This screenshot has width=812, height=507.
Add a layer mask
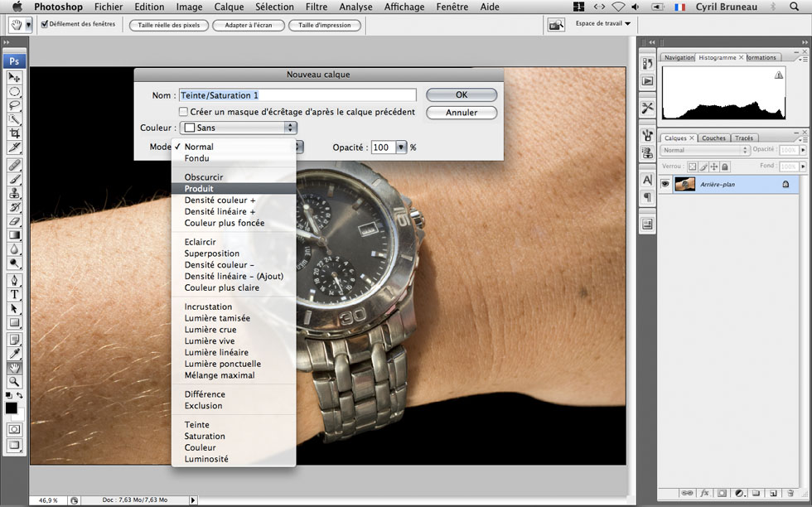pyautogui.click(x=722, y=494)
